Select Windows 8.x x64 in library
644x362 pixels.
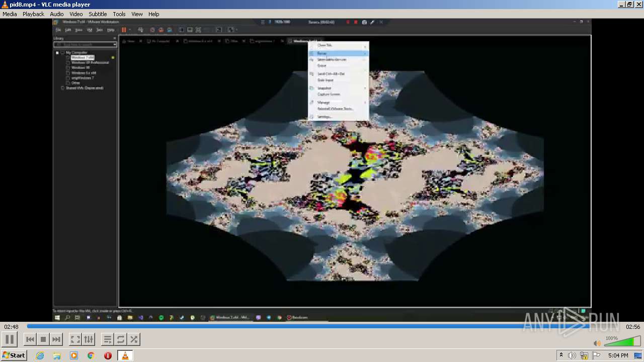point(84,72)
